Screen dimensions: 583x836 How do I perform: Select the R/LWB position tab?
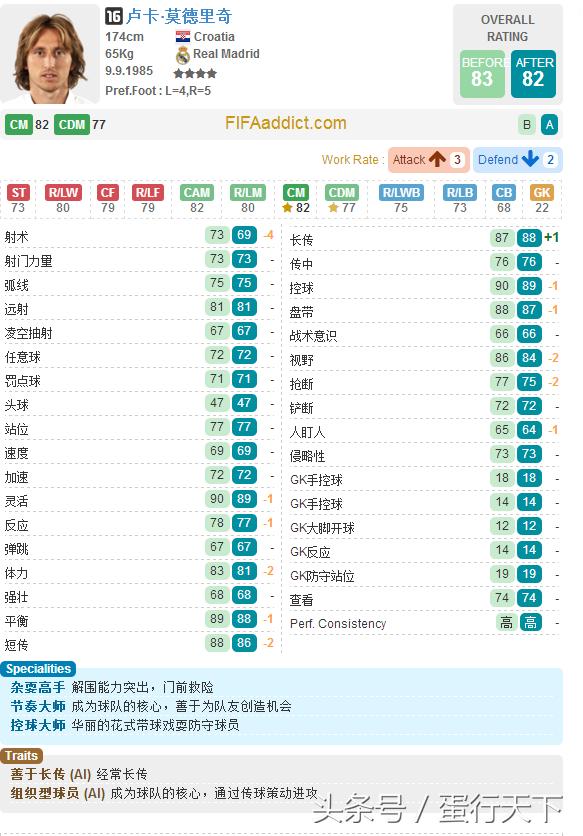401,192
